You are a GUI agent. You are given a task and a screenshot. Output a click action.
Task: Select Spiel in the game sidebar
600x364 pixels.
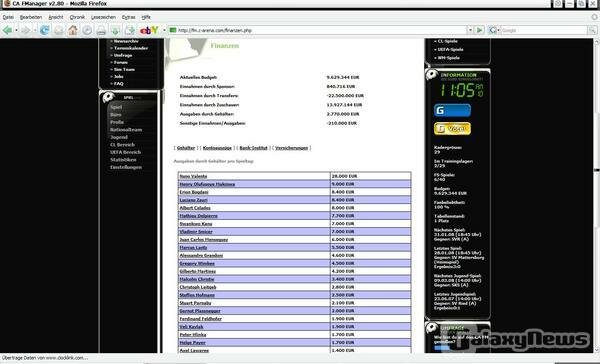[x=116, y=107]
